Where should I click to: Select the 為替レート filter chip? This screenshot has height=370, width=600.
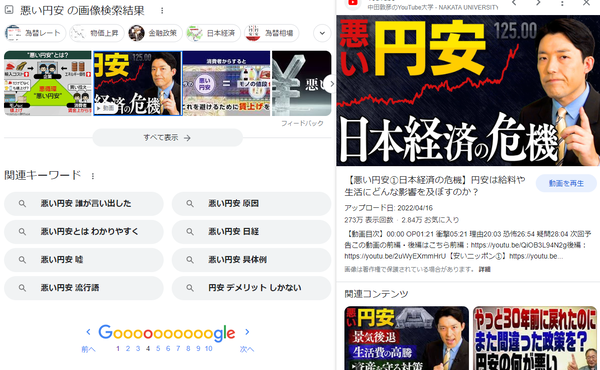tap(35, 33)
